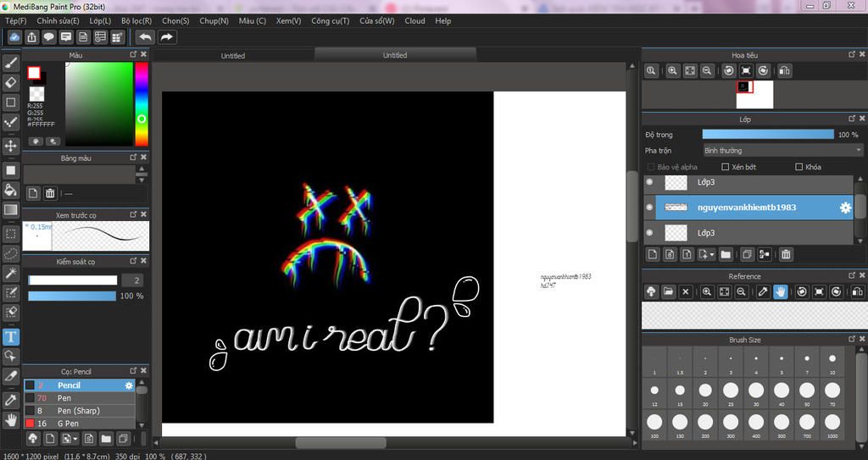Click the cloud save icon in toolbar
This screenshot has height=460, width=868.
[x=14, y=37]
